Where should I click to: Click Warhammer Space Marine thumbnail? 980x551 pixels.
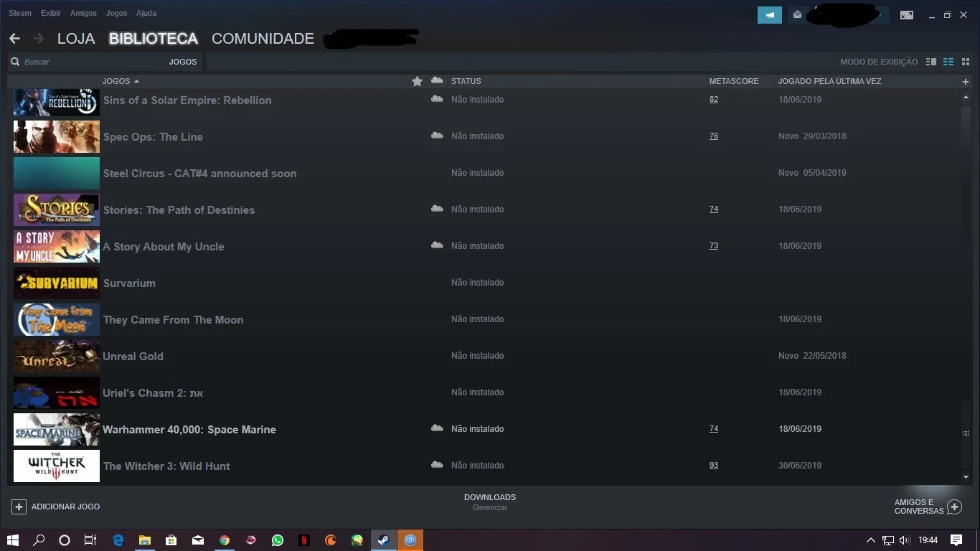coord(57,429)
